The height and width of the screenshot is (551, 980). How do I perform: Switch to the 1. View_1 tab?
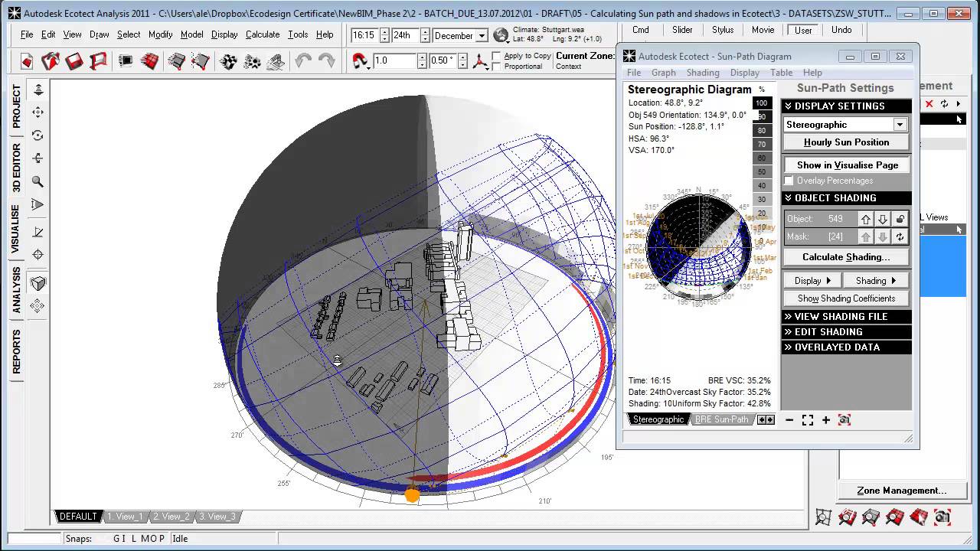124,517
